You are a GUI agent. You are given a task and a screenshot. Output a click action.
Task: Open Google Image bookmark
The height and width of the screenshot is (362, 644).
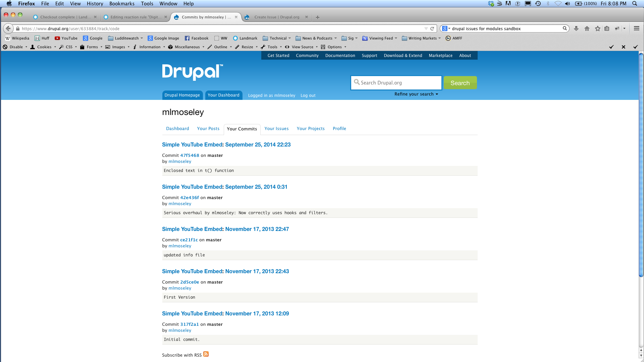tap(163, 38)
